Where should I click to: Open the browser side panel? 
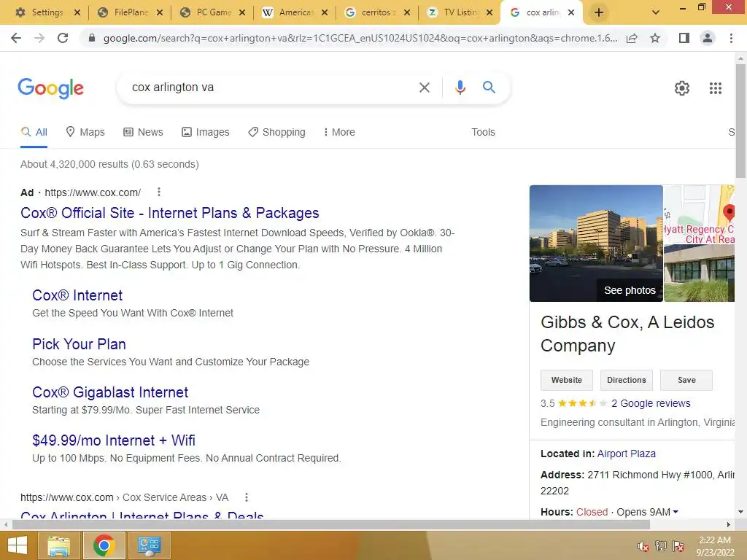[684, 38]
